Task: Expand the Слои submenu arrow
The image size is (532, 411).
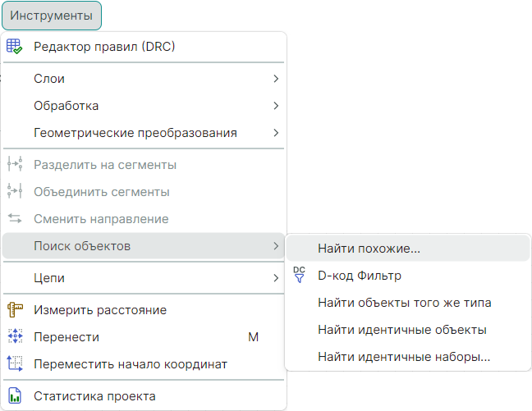Action: coord(276,79)
